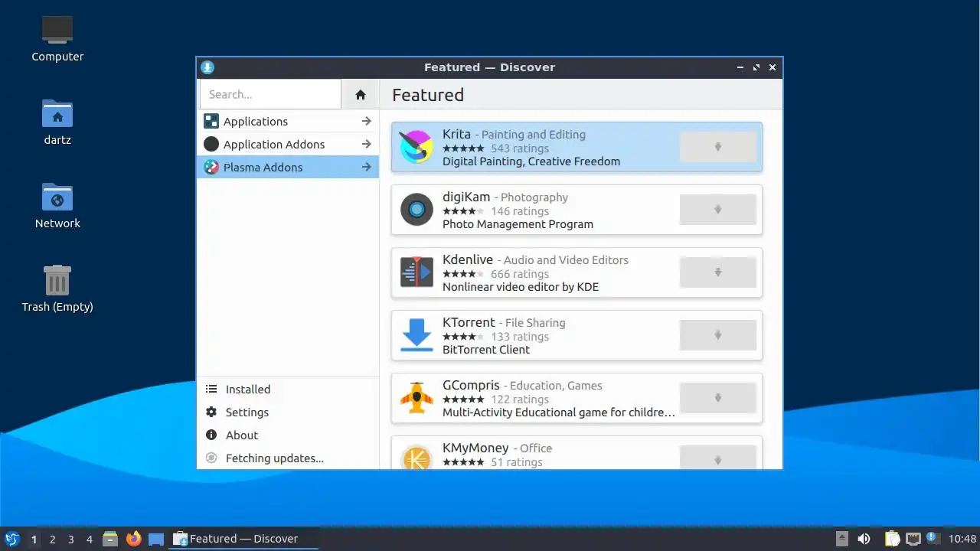Open the network tray icon

tap(913, 539)
